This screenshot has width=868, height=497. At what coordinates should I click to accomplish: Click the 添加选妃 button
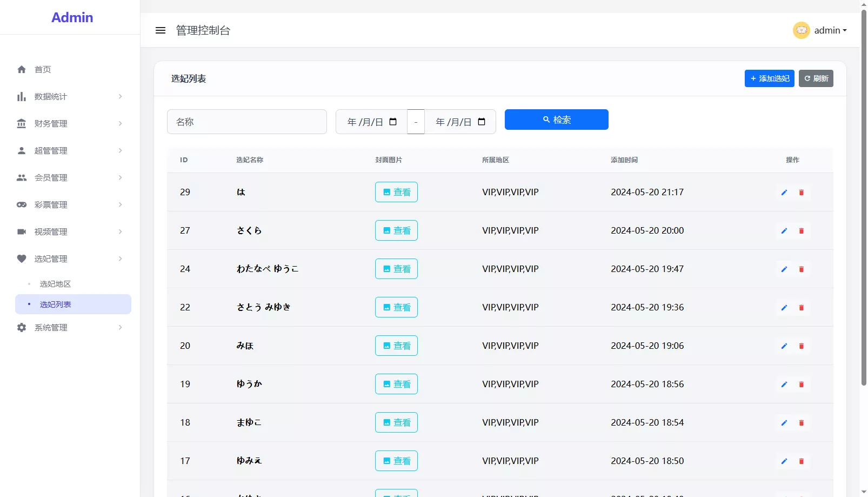click(769, 78)
